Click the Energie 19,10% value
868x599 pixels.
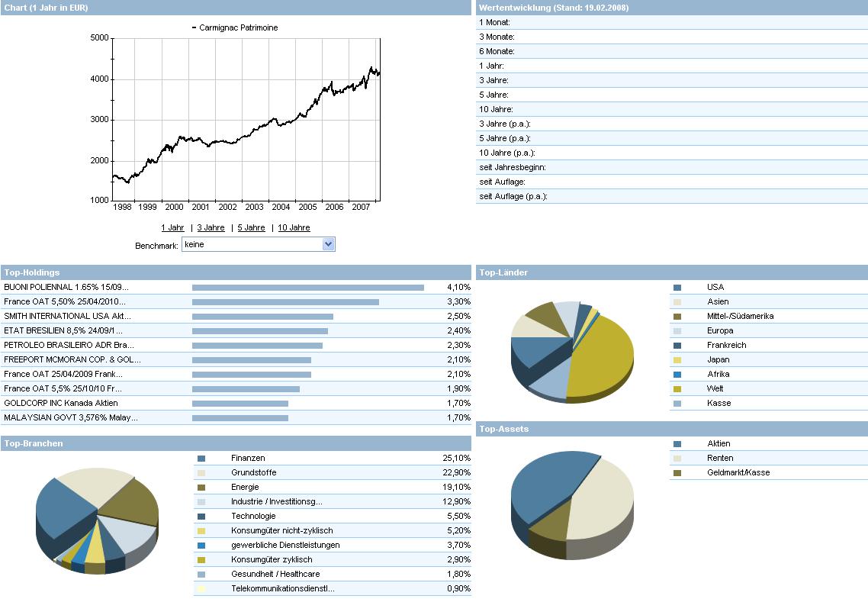pyautogui.click(x=456, y=487)
